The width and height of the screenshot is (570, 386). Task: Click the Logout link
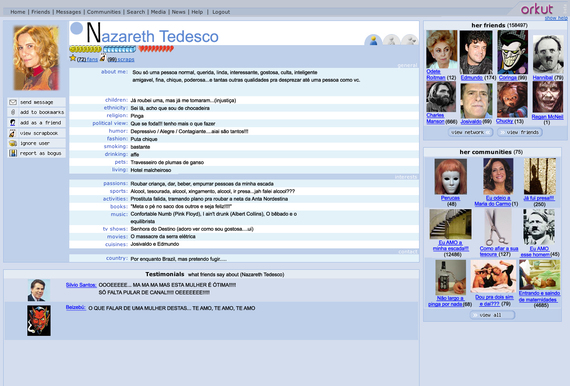point(221,12)
